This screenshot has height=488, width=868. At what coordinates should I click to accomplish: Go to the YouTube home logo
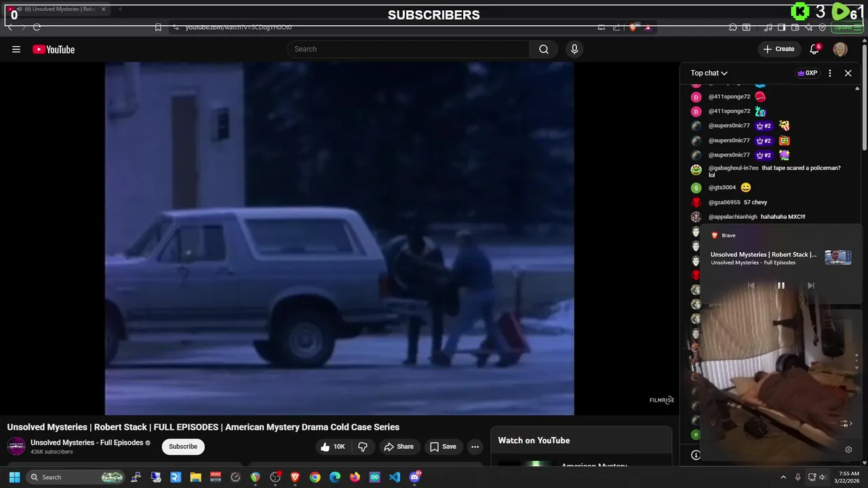[54, 49]
